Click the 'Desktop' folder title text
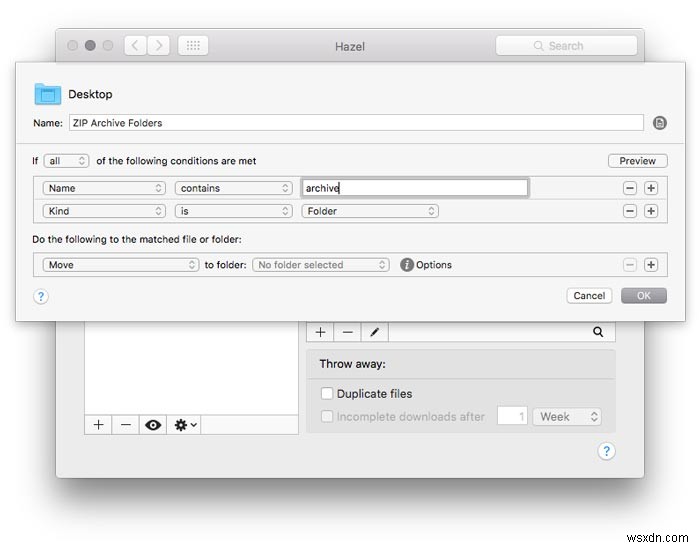The image size is (700, 548). click(x=90, y=94)
